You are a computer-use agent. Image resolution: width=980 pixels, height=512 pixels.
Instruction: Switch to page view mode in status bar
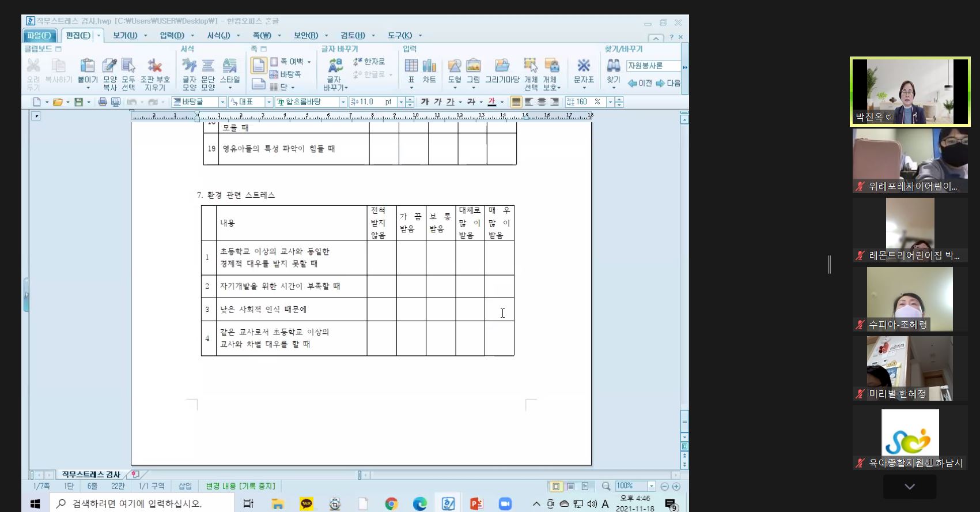[556, 487]
